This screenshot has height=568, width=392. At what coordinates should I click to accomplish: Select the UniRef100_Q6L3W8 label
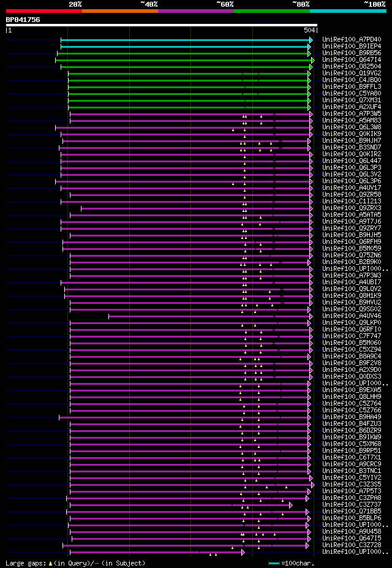click(352, 127)
